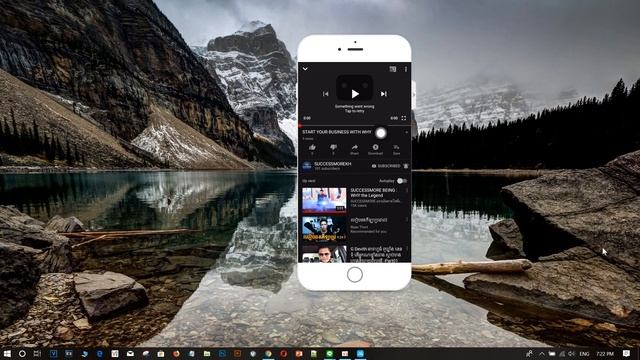
Task: Open options for 'SUCCESSMORE BEING' video
Action: click(x=407, y=191)
